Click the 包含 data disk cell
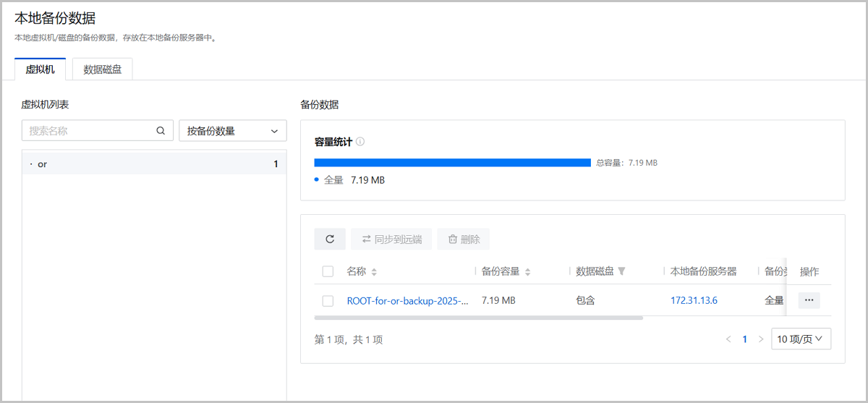The image size is (868, 403). 585,300
